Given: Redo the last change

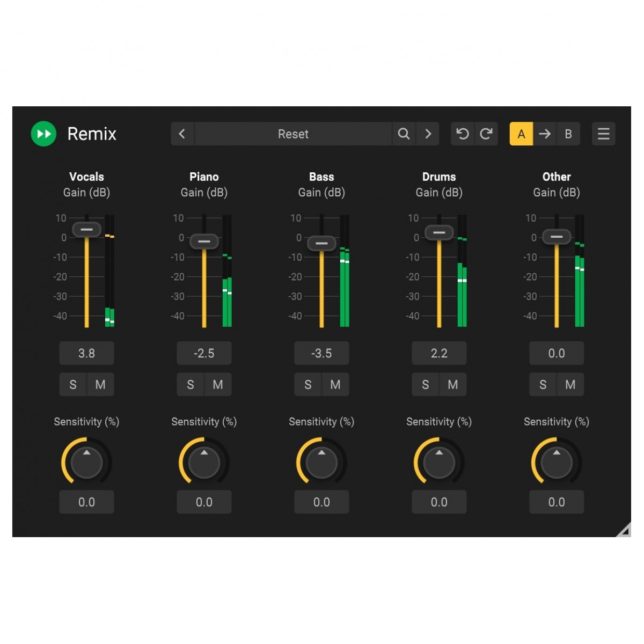Looking at the screenshot, I should (486, 134).
